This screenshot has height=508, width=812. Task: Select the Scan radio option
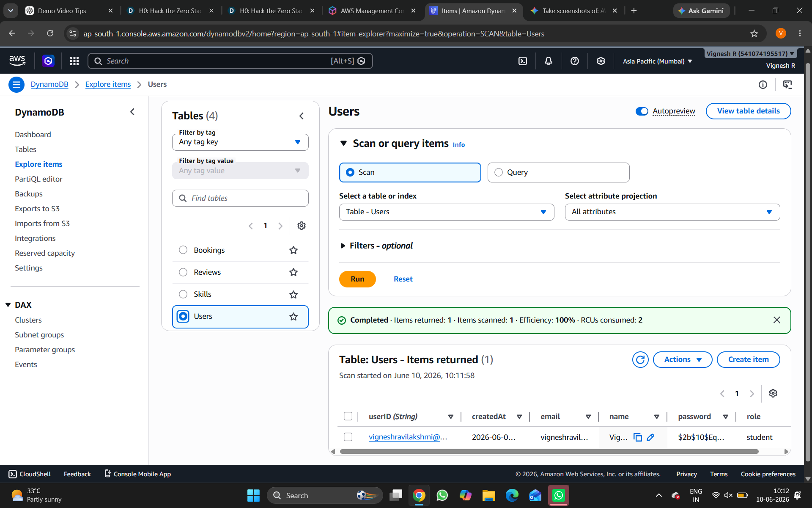tap(350, 172)
